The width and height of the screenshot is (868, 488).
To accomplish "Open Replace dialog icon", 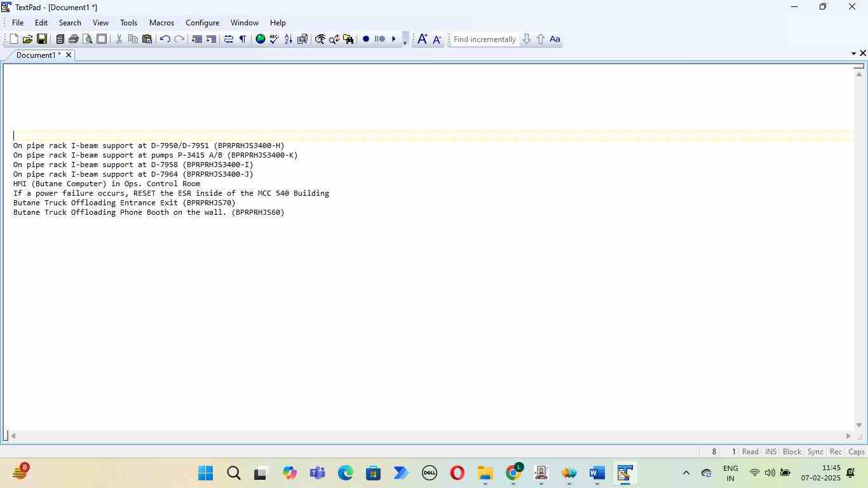I will (x=334, y=39).
